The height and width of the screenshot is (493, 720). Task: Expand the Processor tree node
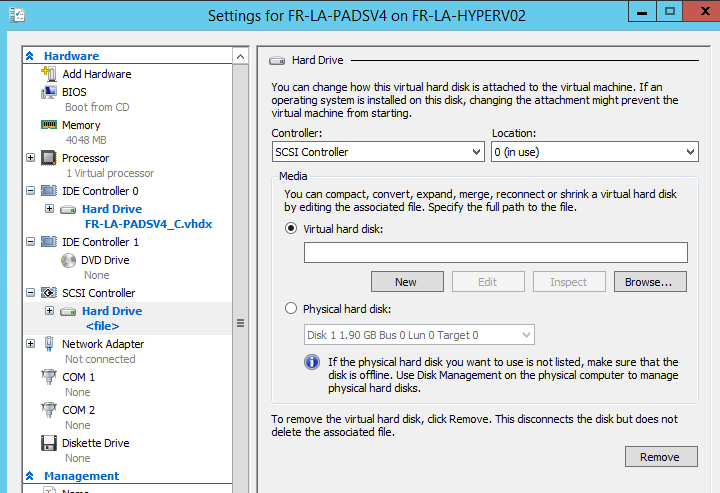pos(30,158)
